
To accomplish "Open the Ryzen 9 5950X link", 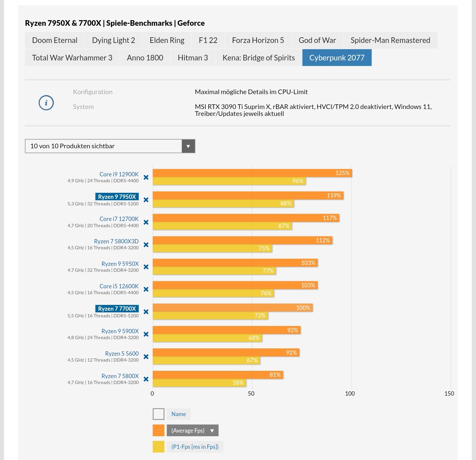I will click(x=120, y=264).
